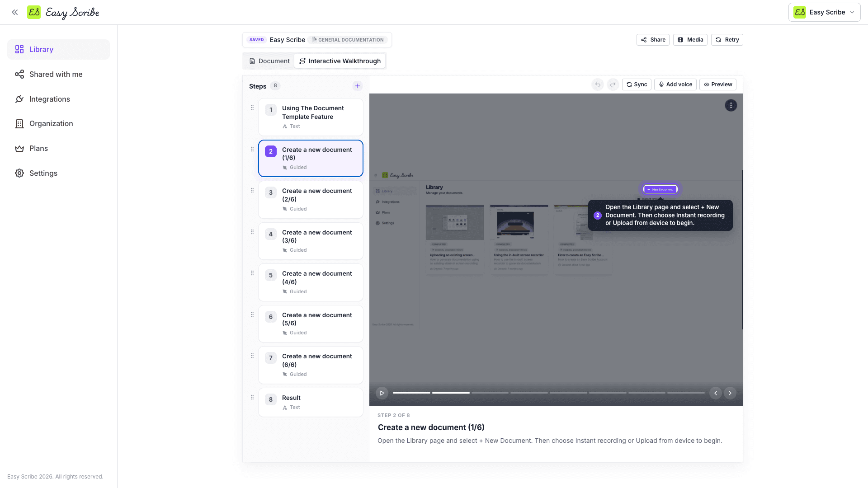The image size is (868, 488).
Task: Click the drag handle beside step 2
Action: pos(252,149)
